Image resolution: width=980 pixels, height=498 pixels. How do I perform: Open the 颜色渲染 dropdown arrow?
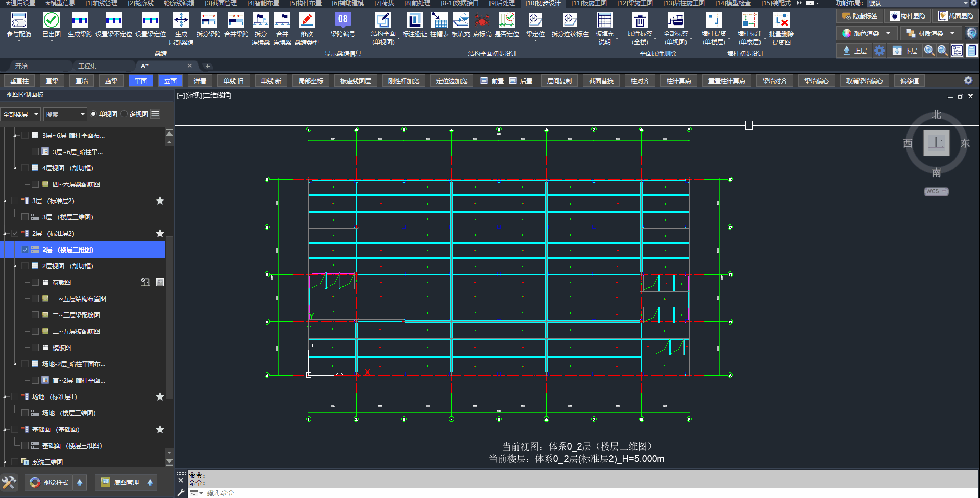pos(888,34)
